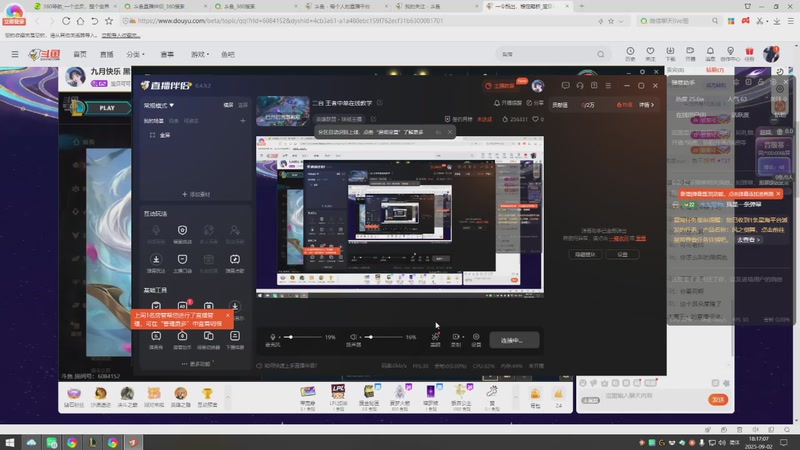Open 鱼吧 in Douyu navigation

[x=228, y=54]
